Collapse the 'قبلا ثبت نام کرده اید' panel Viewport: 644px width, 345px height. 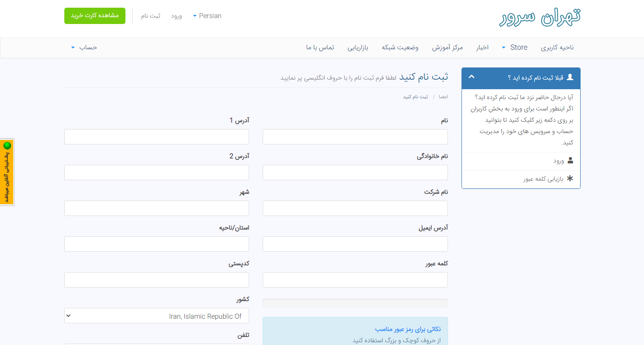pyautogui.click(x=471, y=77)
